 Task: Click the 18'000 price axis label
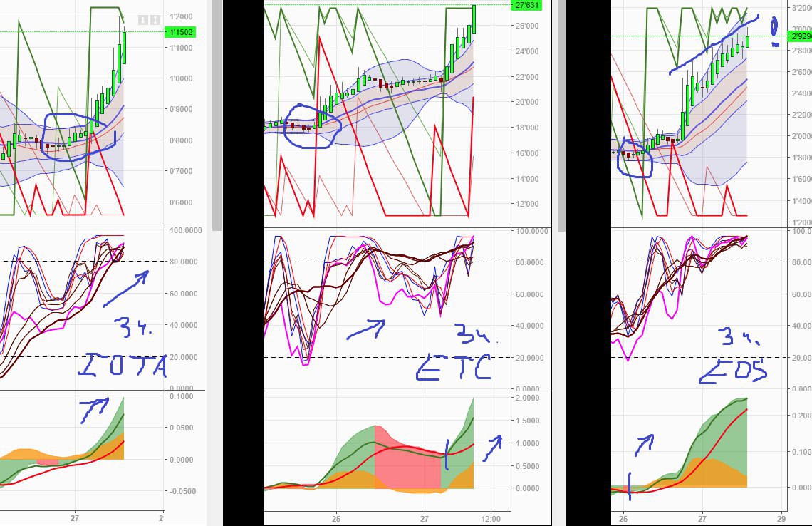[x=527, y=128]
